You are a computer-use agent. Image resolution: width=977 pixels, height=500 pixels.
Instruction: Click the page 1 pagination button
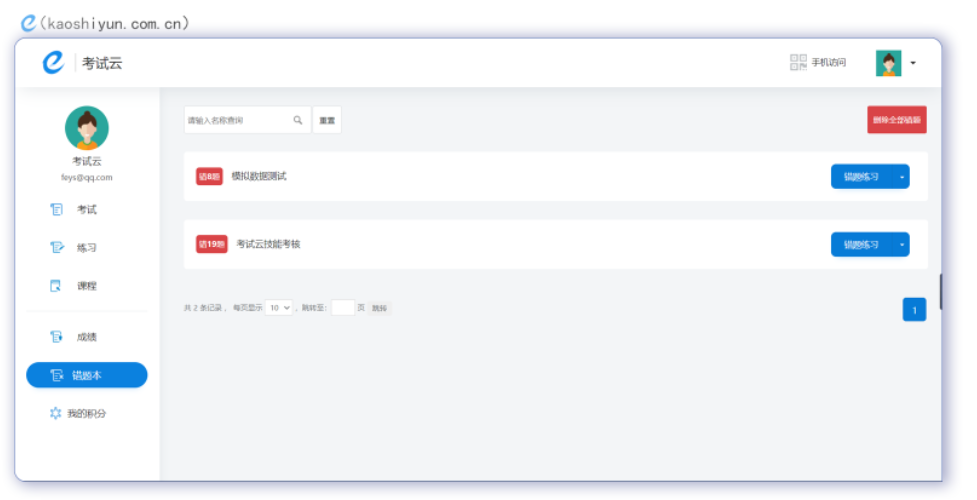pyautogui.click(x=914, y=310)
